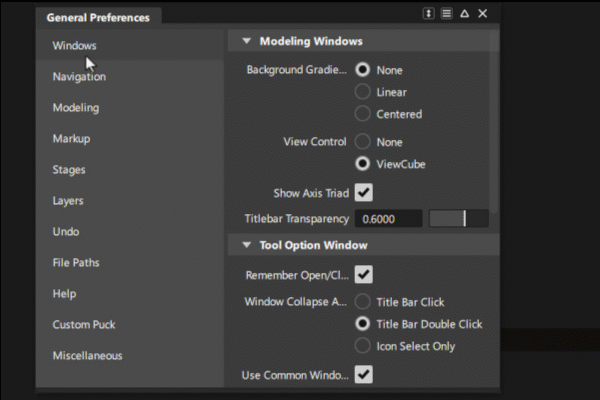Image resolution: width=600 pixels, height=400 pixels.
Task: Open the Navigation preferences category
Action: coord(79,77)
